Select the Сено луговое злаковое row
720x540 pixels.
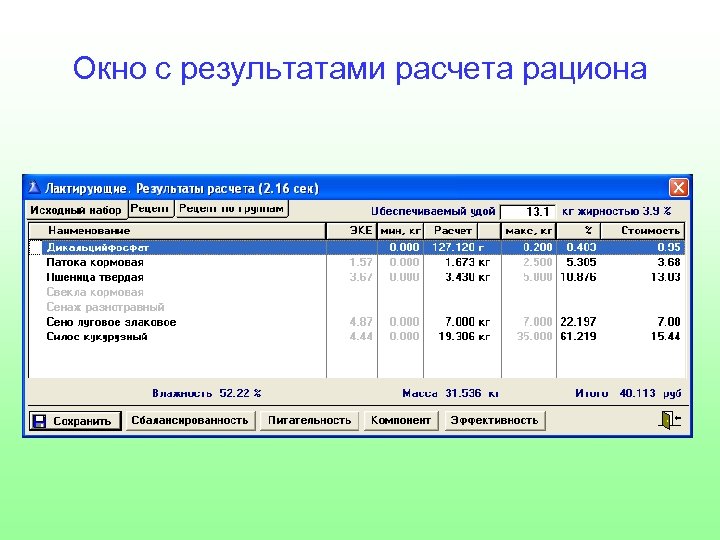pos(356,322)
